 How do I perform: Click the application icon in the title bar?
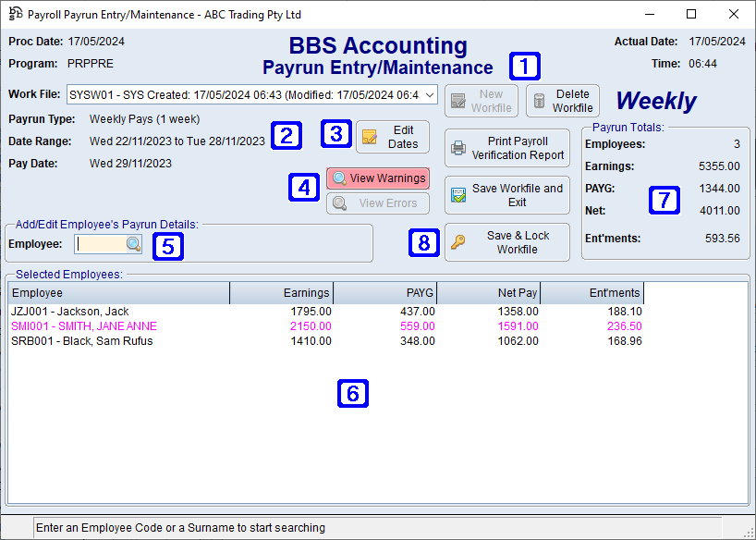click(x=13, y=14)
